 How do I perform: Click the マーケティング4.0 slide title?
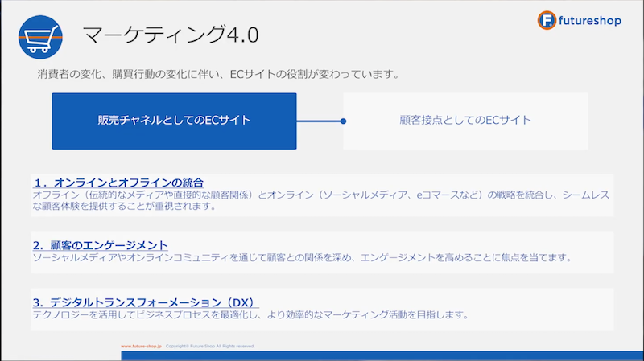tap(171, 35)
